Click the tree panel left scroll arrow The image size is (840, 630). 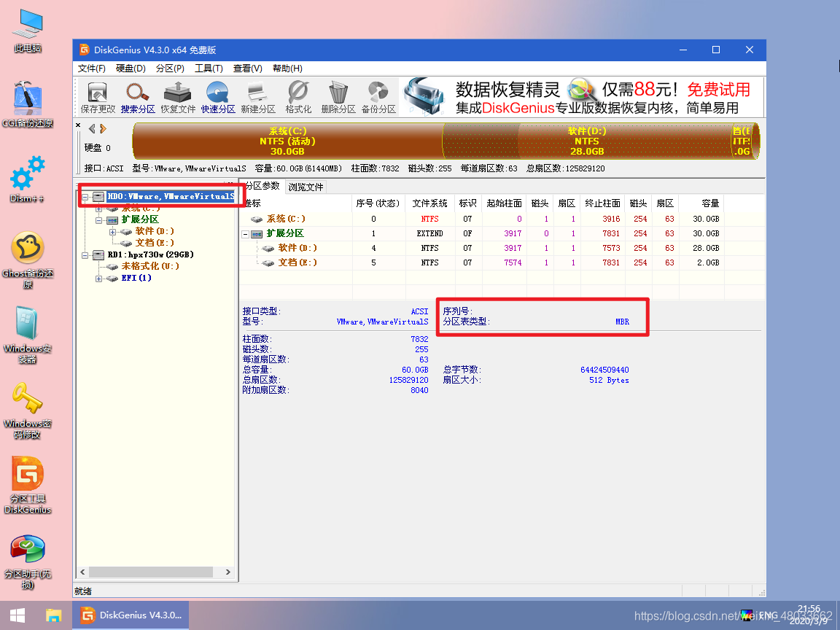[82, 572]
